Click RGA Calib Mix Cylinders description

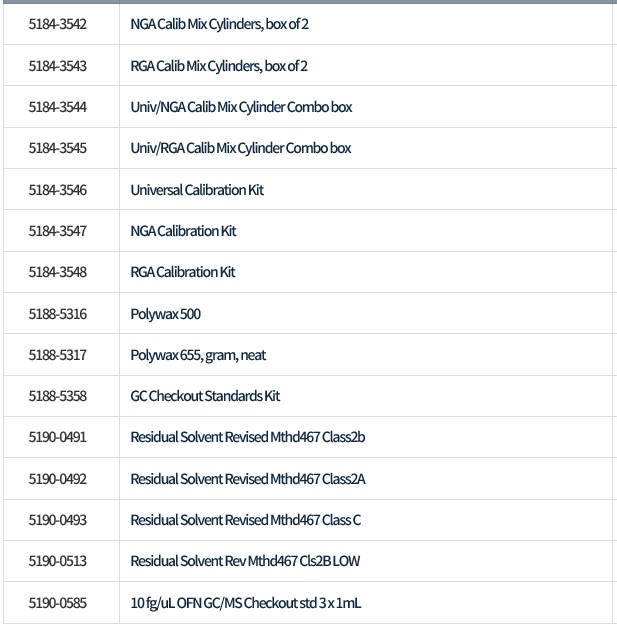pyautogui.click(x=219, y=66)
